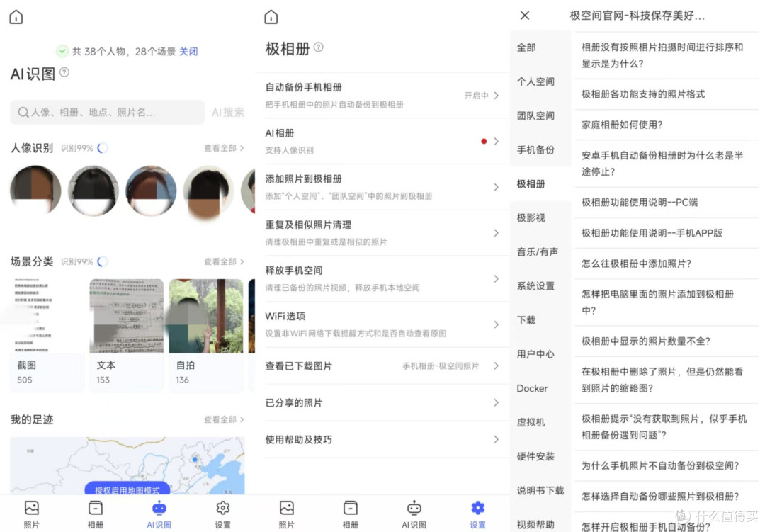Image resolution: width=765 pixels, height=532 pixels.
Task: Close the 极空间官网 help page
Action: point(524,16)
